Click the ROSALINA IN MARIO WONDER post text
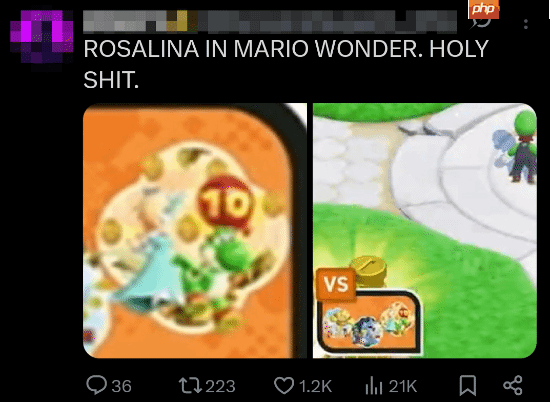 (x=286, y=64)
